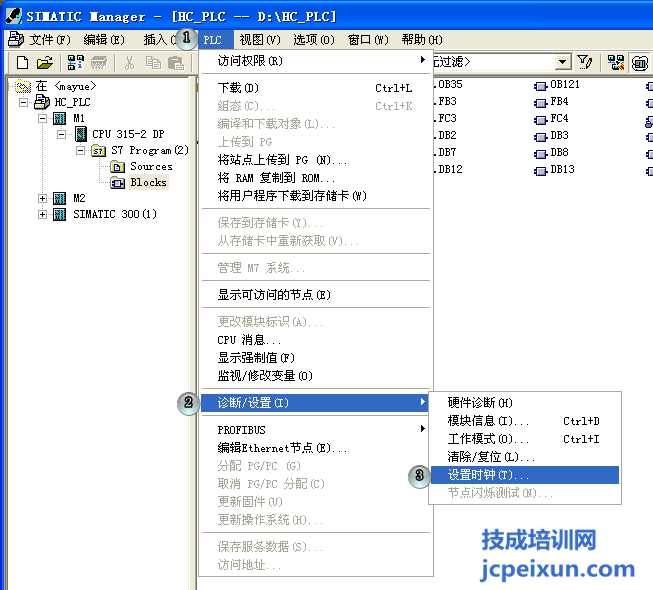Open the PROFIBUS submenu arrow
The image size is (653, 590).
pyautogui.click(x=423, y=429)
